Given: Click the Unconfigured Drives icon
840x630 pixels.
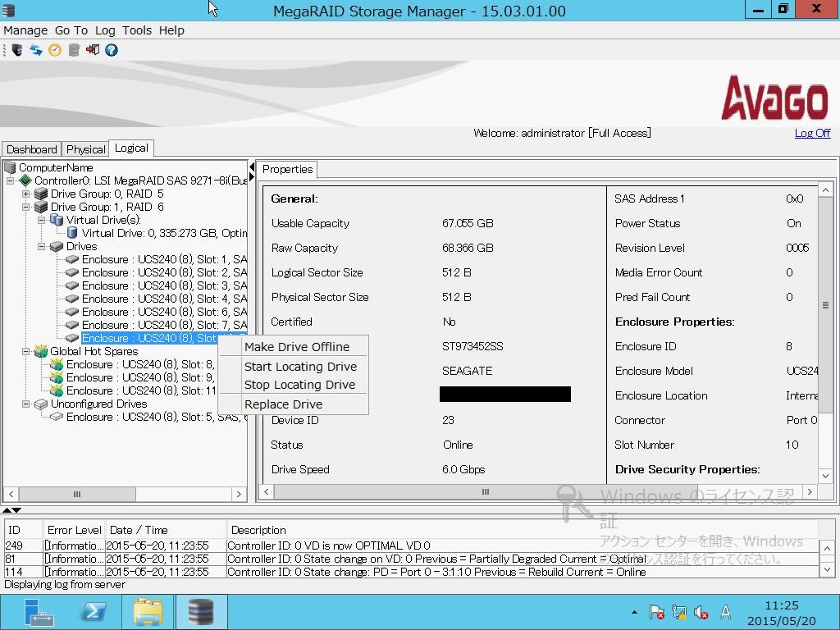Looking at the screenshot, I should pos(41,404).
